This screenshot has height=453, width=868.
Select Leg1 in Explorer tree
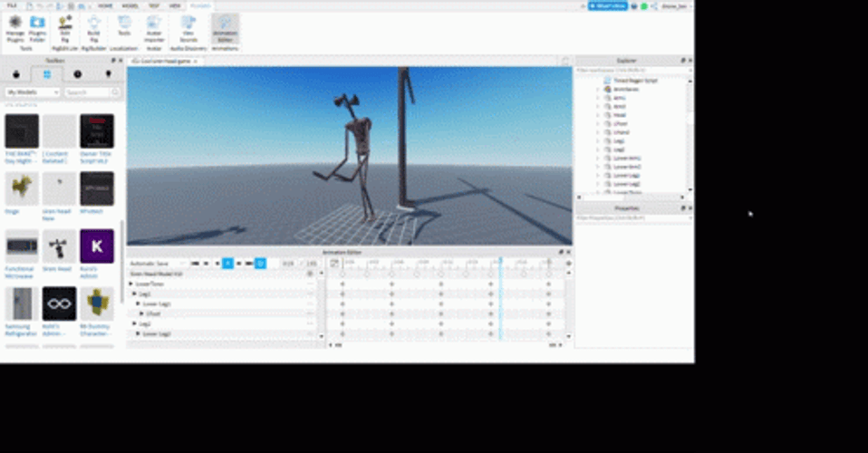point(619,140)
